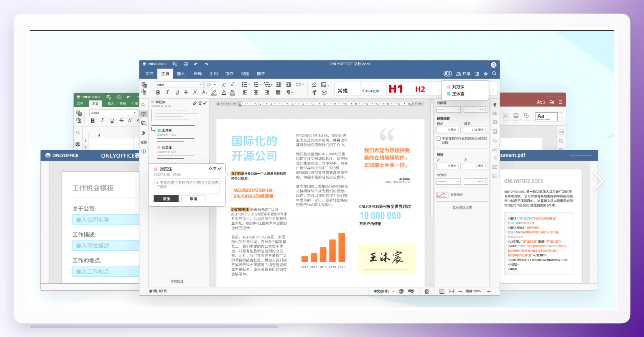Open the chat icon in the left sidebar
This screenshot has height=337, width=644.
(x=144, y=123)
